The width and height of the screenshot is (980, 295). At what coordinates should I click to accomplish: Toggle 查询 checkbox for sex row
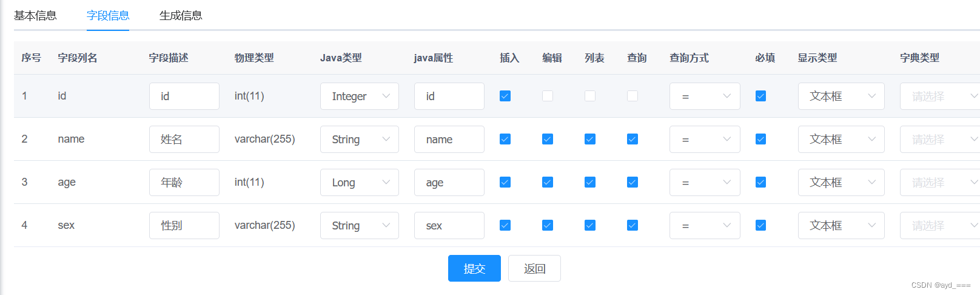point(633,225)
